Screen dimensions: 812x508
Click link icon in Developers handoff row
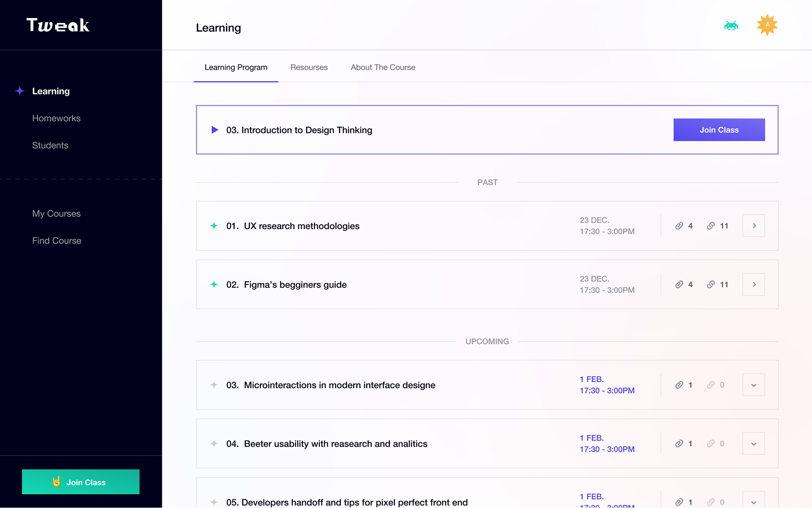click(x=711, y=502)
